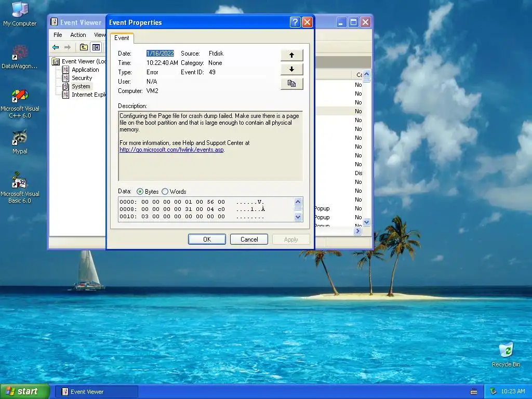Click the Description text box
This screenshot has width=532, height=399.
210,146
